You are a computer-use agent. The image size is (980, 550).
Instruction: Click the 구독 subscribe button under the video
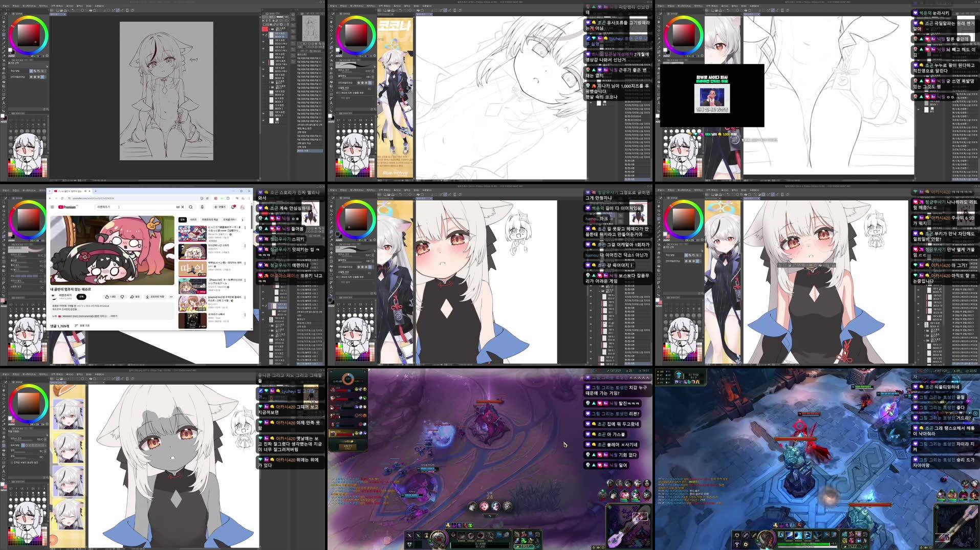click(82, 297)
